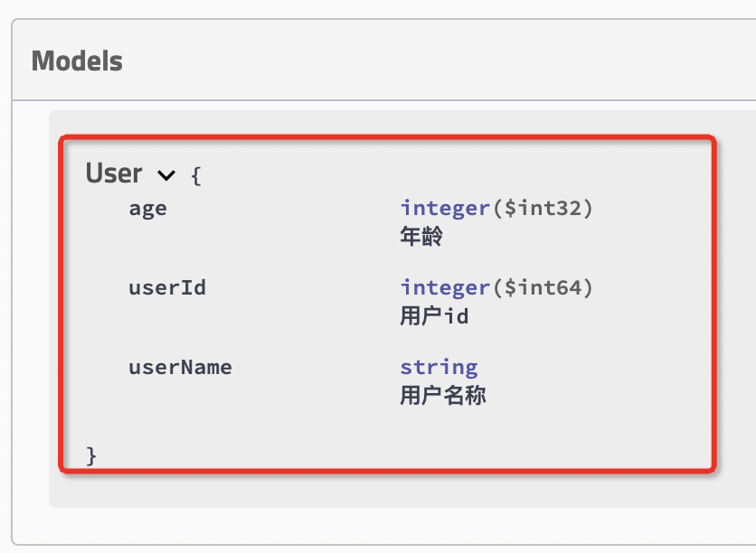This screenshot has width=756, height=553.
Task: Click the word integer in userId row
Action: click(x=444, y=288)
